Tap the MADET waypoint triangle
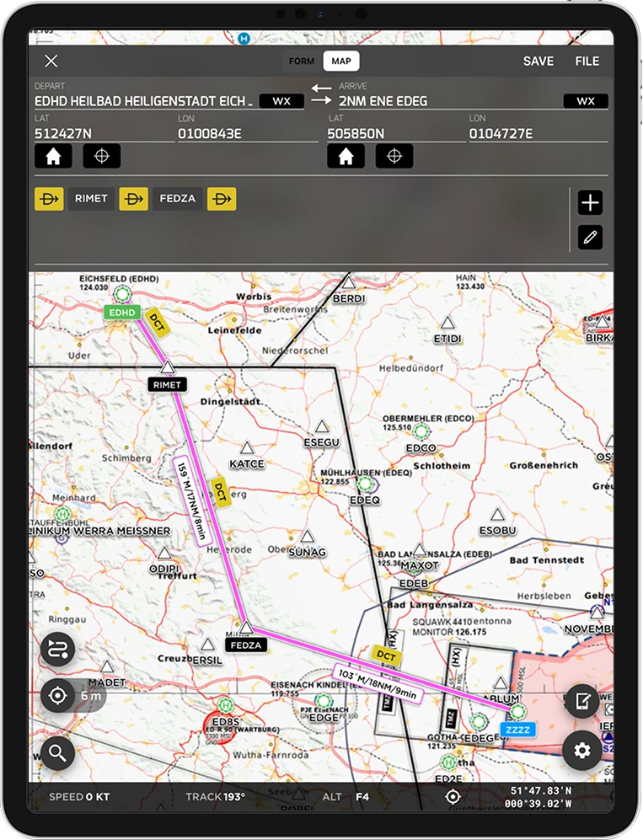 click(107, 667)
